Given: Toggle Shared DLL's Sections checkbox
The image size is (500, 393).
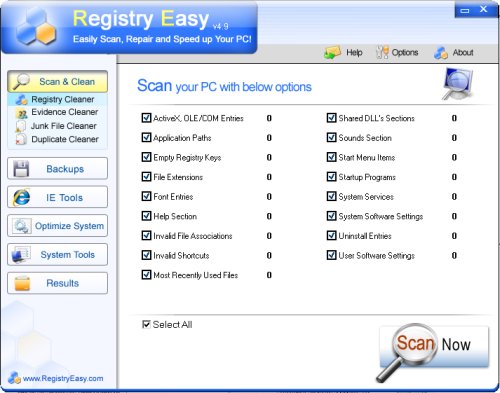Looking at the screenshot, I should (x=331, y=118).
